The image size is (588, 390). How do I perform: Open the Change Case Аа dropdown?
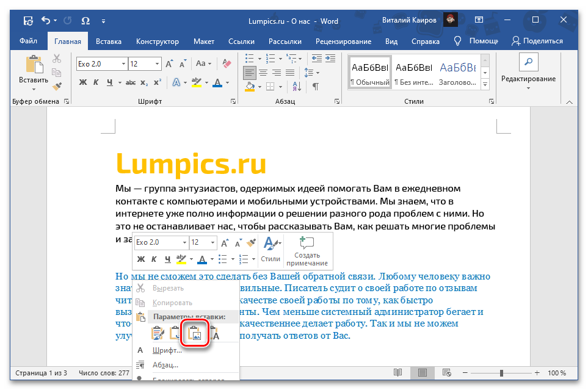203,63
